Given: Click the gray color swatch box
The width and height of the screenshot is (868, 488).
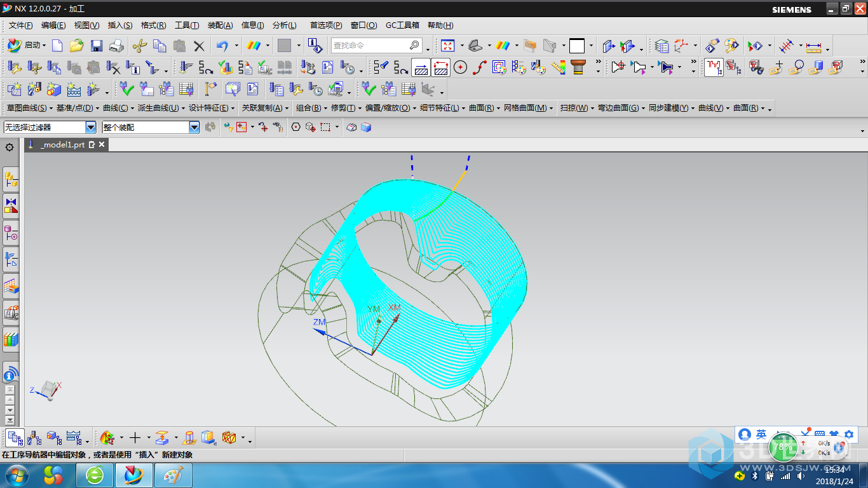Looking at the screenshot, I should pyautogui.click(x=284, y=46).
